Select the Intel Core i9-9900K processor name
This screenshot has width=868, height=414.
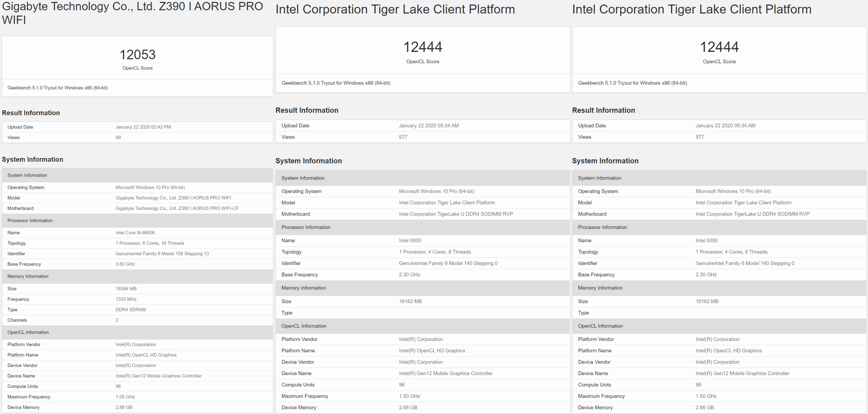coord(135,232)
